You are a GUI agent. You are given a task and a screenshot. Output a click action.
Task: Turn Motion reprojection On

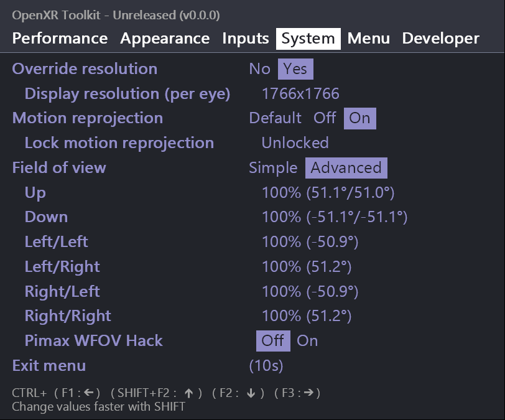(359, 118)
